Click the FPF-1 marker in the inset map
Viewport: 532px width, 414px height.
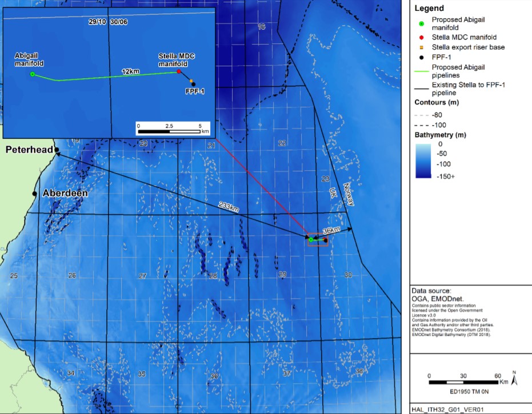(x=194, y=85)
